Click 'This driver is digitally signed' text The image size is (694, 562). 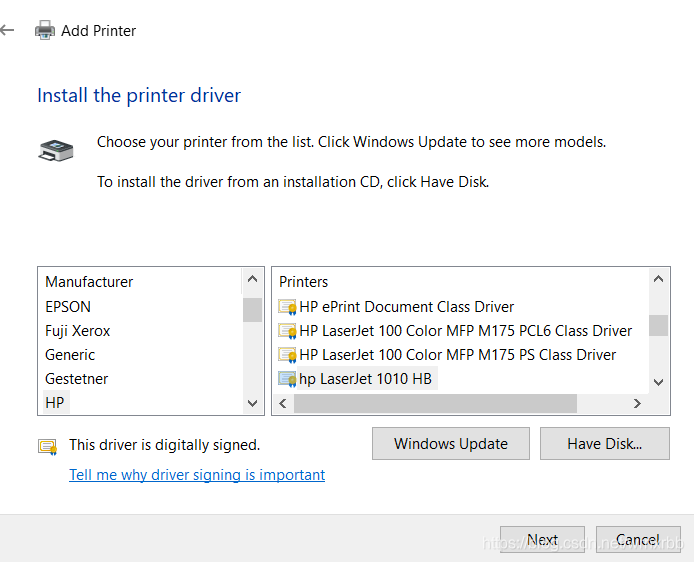(x=165, y=445)
